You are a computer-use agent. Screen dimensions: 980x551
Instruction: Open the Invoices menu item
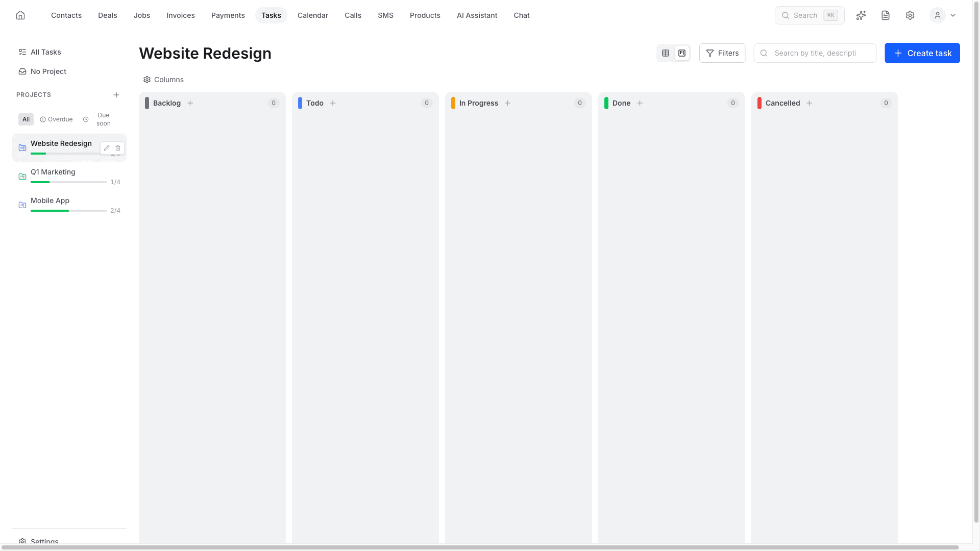point(180,15)
